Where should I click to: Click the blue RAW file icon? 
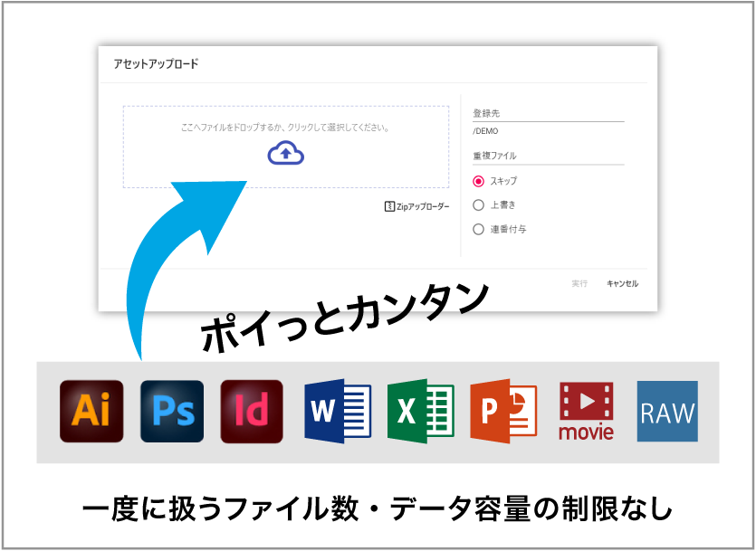tap(667, 412)
